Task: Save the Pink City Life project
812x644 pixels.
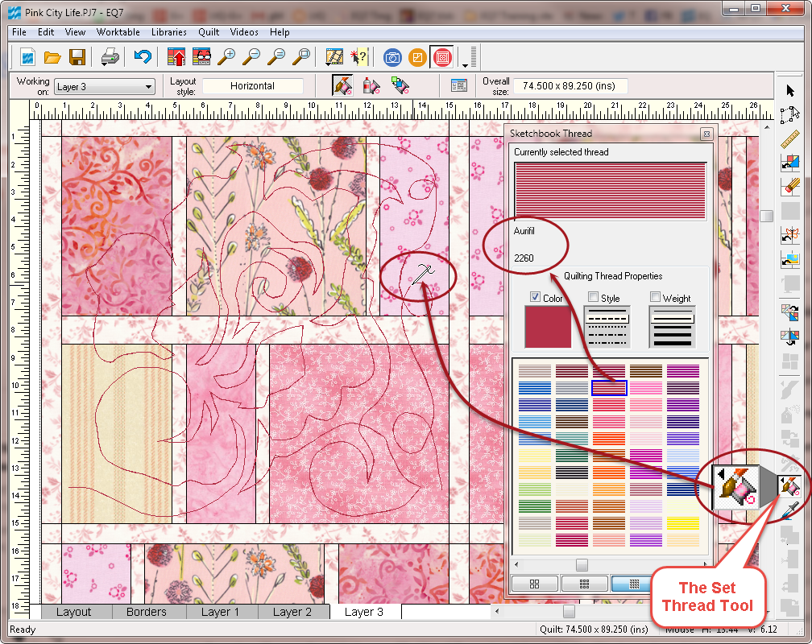Action: point(78,57)
